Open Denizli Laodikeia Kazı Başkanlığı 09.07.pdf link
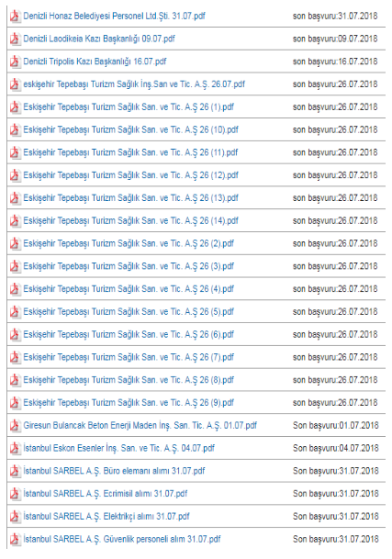This screenshot has width=392, height=559. pos(99,39)
